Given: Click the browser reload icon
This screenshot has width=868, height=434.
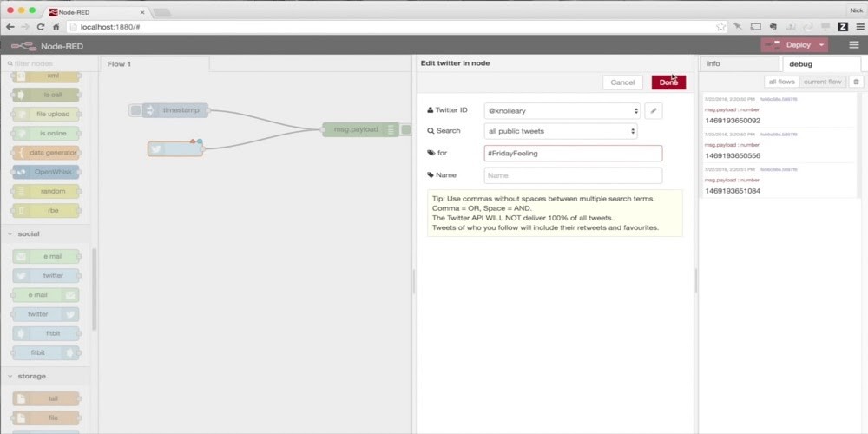Looking at the screenshot, I should [x=40, y=27].
